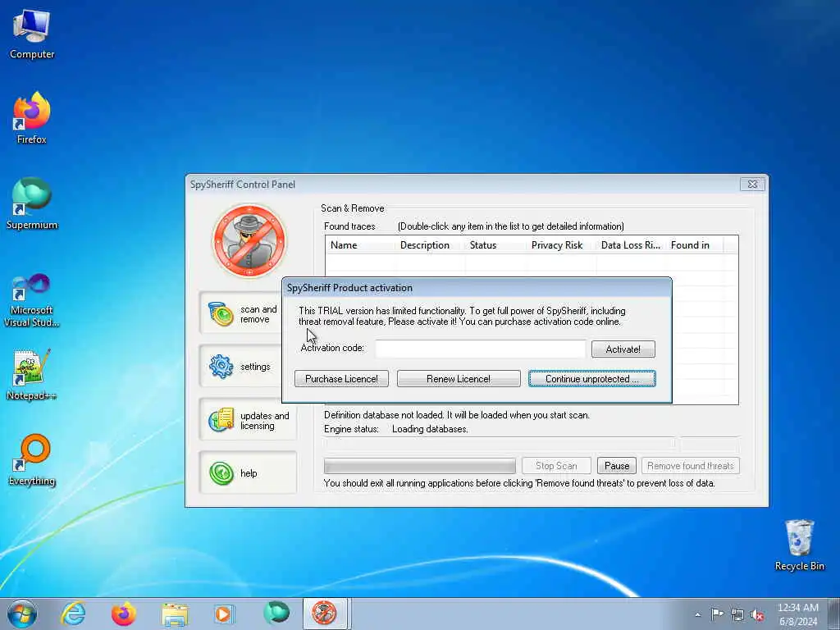
Task: Open the taskbar clock and date
Action: [x=797, y=614]
